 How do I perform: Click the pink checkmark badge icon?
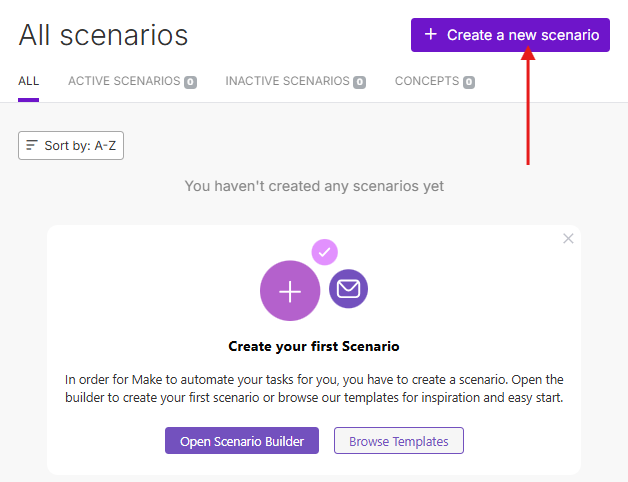point(324,252)
